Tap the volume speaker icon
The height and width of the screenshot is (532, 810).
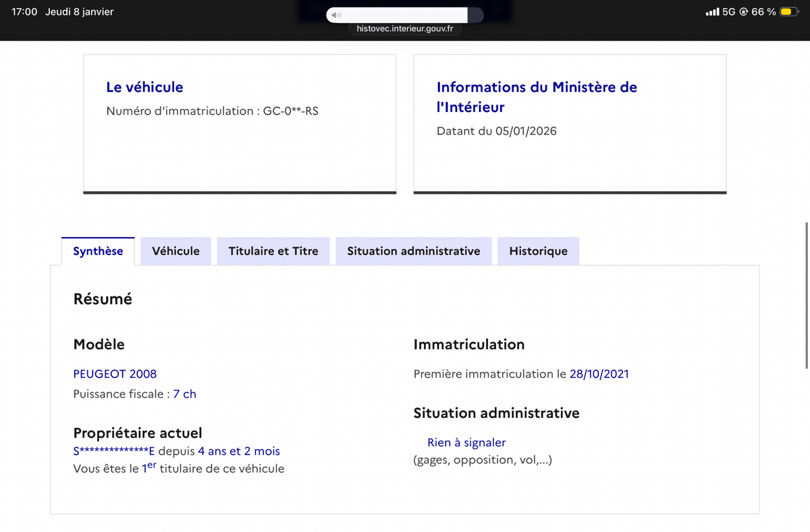point(337,15)
